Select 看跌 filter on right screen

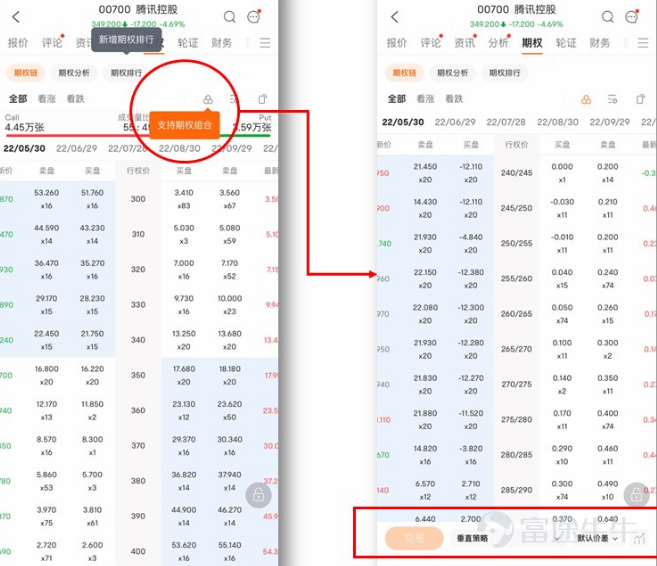[x=454, y=99]
